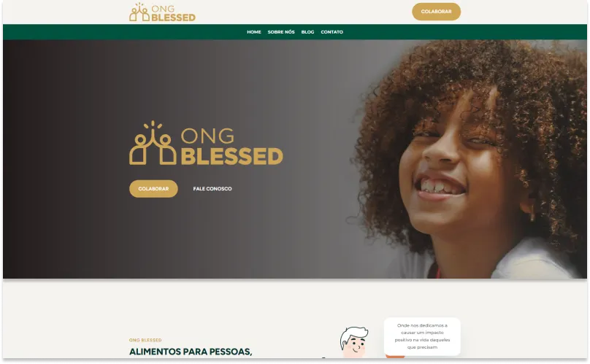Viewport: 590px width, 364px height.
Task: Select the cartoon boy avatar illustration
Action: pos(354,342)
